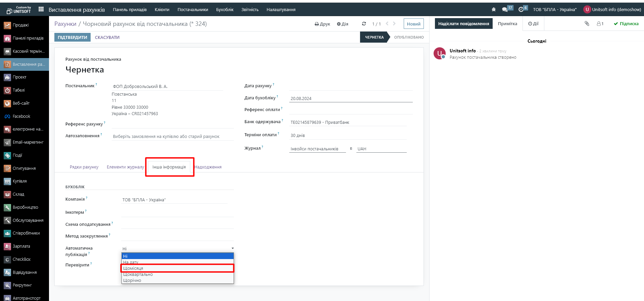Open the conversations chat icon
This screenshot has height=301, width=644.
(505, 9)
